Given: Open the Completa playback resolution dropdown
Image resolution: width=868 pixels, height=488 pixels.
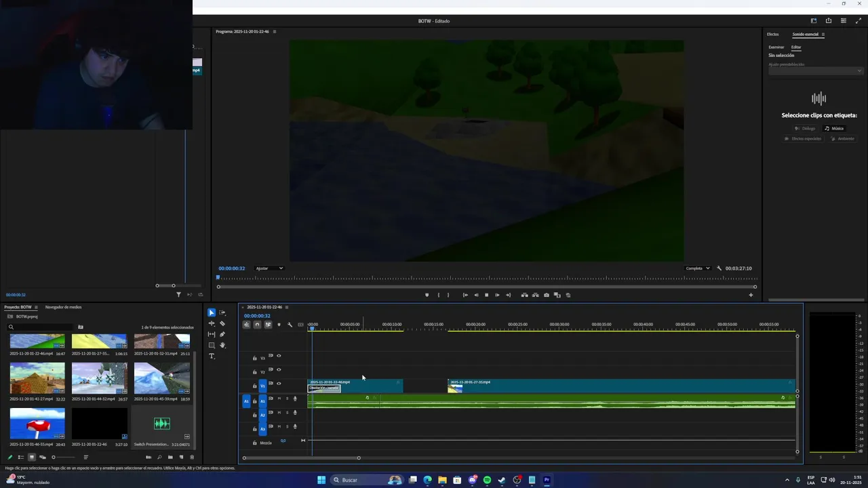Looking at the screenshot, I should (x=697, y=268).
